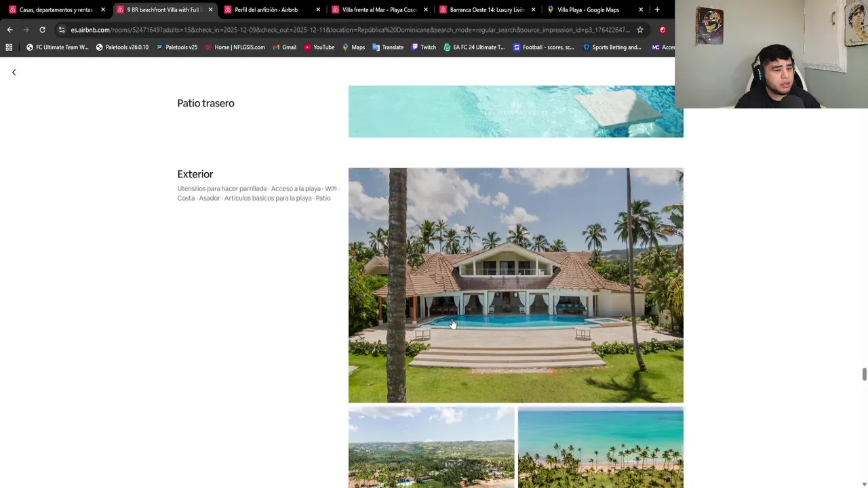Screen dimensions: 868x488
Task: Switch to Perfil del anfitrión tab
Action: click(271, 9)
